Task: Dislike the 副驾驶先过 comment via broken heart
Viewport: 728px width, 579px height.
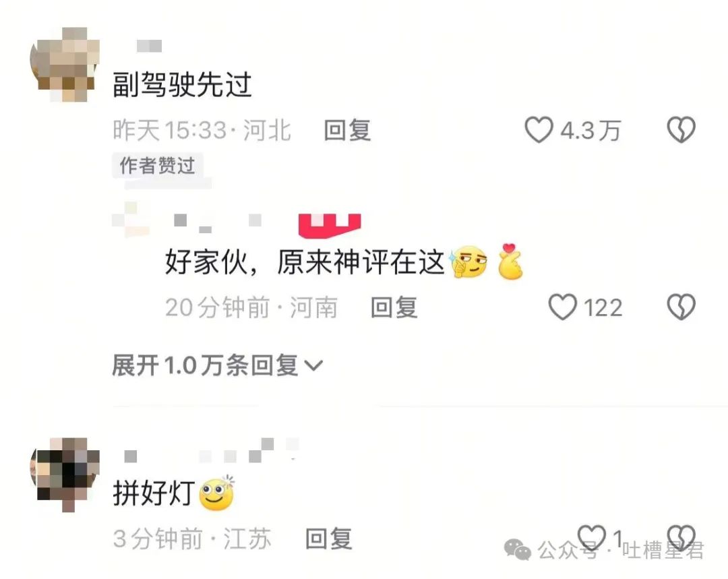Action: (681, 129)
